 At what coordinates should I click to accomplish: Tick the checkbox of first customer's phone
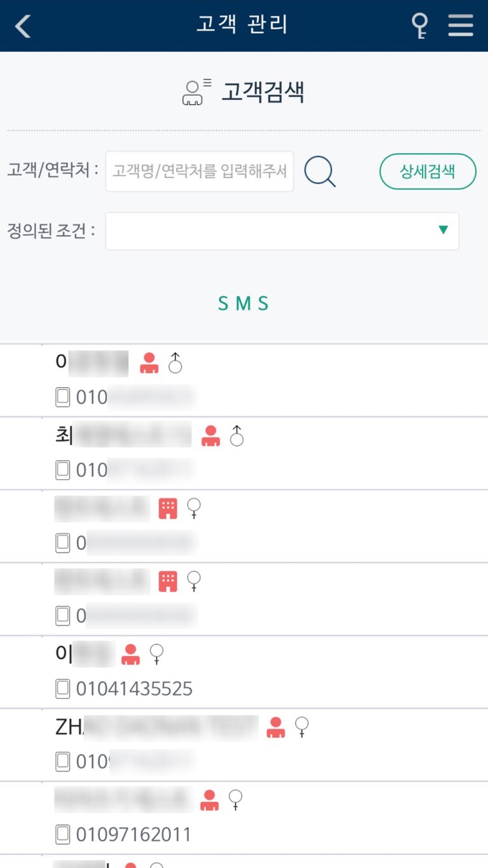(62, 397)
